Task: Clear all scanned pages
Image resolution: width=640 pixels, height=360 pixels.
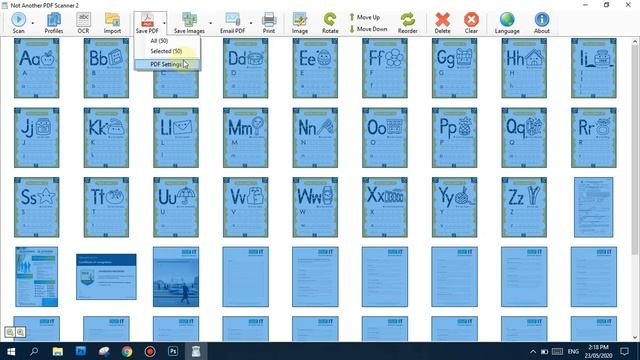Action: click(x=471, y=23)
